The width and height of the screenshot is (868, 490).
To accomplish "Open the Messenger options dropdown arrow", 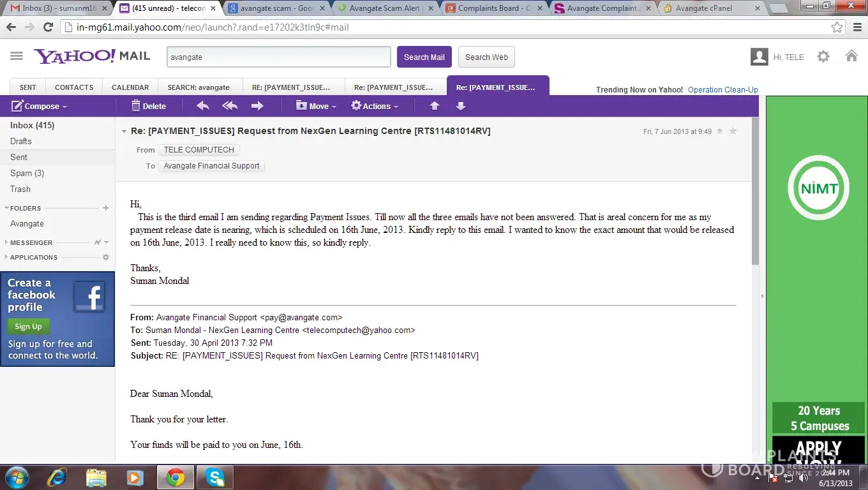I will (106, 242).
